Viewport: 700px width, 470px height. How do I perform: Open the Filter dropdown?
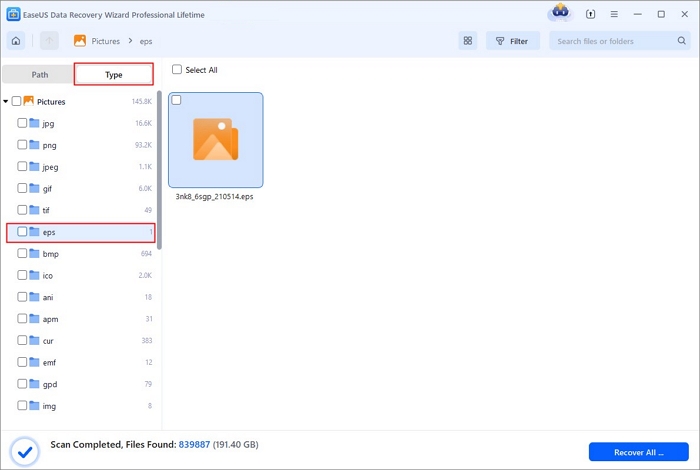click(512, 41)
